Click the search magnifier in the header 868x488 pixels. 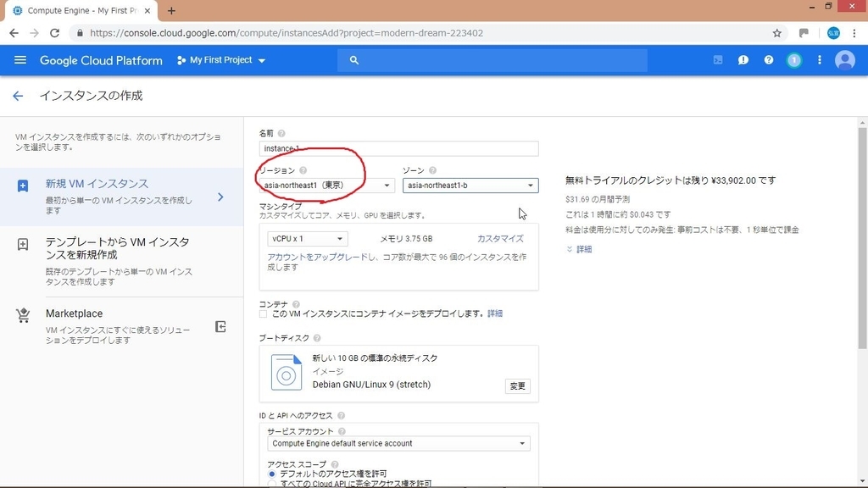pos(354,60)
